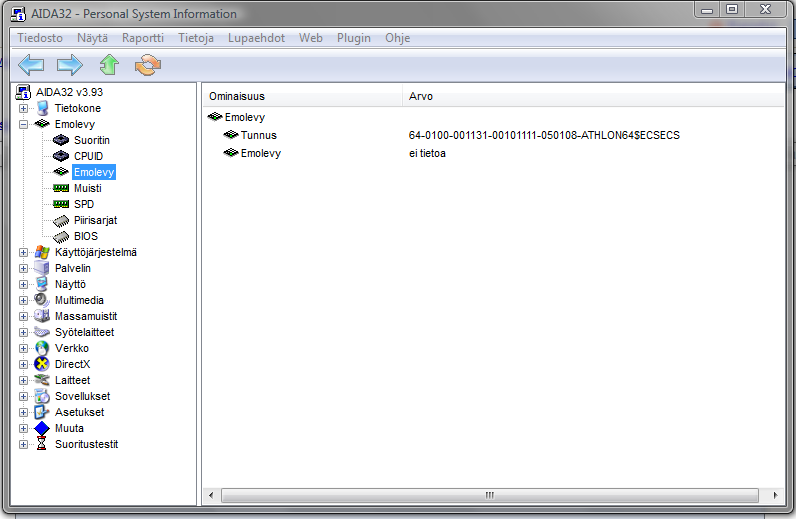Image resolution: width=796 pixels, height=519 pixels.
Task: Open the Plugin menu
Action: click(354, 38)
